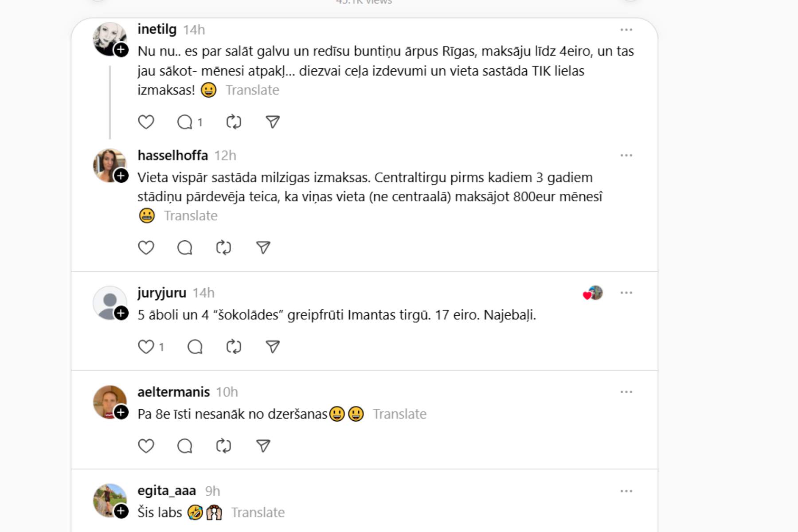Follow egita_aaa via avatar plus badge
This screenshot has width=798, height=532.
pyautogui.click(x=121, y=511)
